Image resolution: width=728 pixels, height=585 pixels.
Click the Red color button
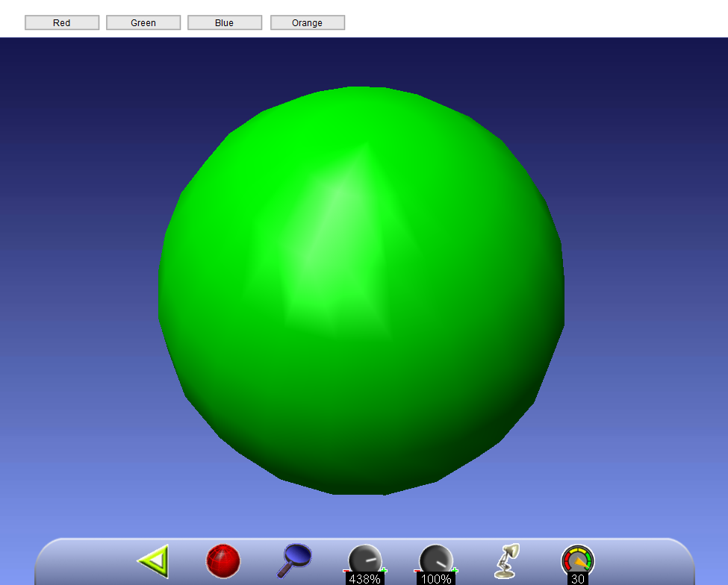coord(62,22)
